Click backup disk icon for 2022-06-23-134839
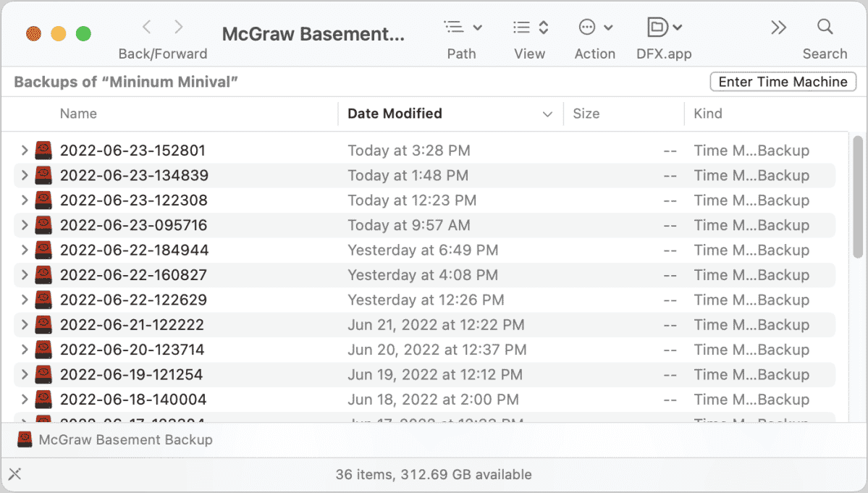Viewport: 868px width, 493px height. click(43, 175)
